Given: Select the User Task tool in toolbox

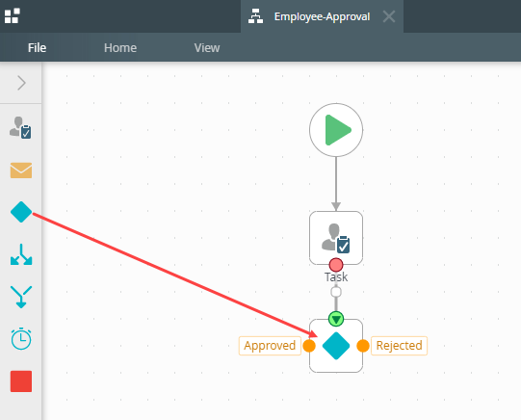Looking at the screenshot, I should click(20, 127).
